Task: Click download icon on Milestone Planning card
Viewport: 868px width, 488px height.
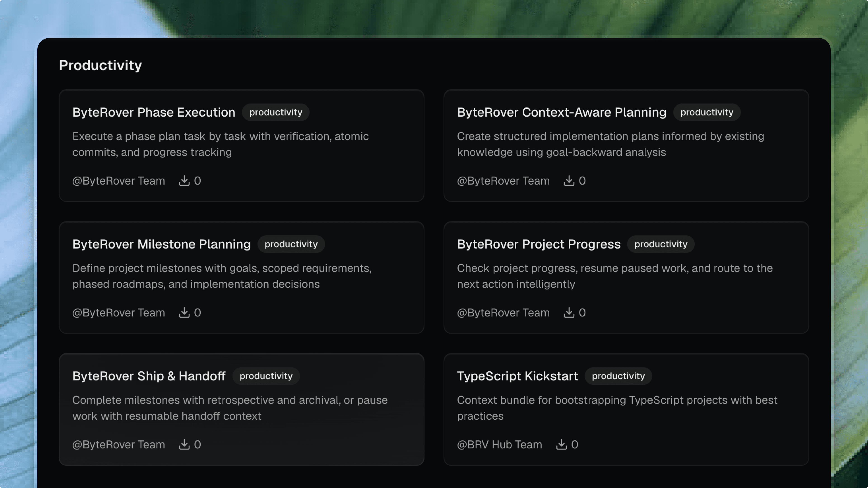Action: click(x=184, y=312)
